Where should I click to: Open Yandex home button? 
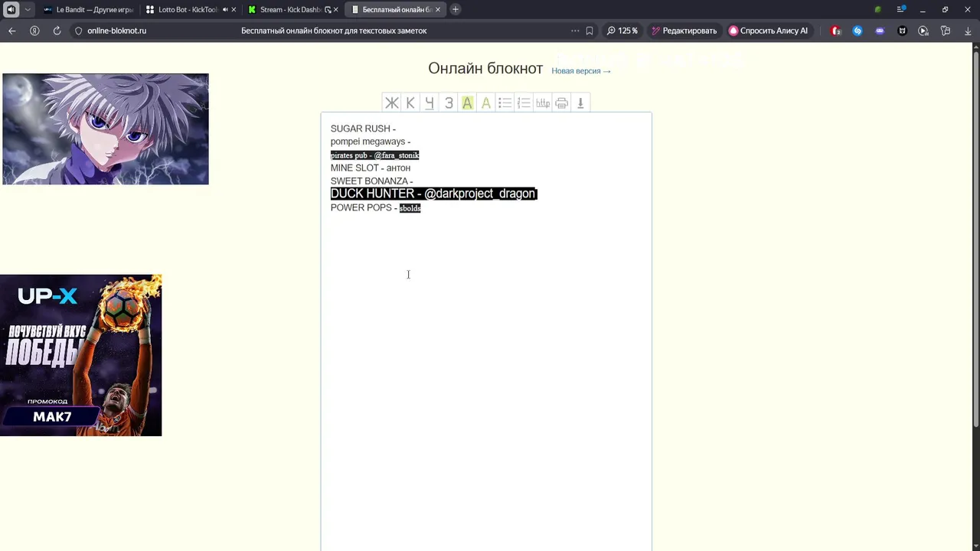(34, 31)
